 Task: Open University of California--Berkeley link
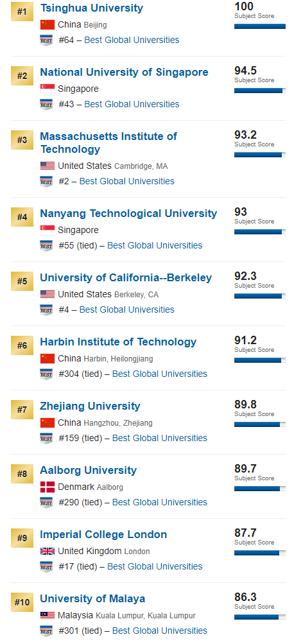pos(126,277)
